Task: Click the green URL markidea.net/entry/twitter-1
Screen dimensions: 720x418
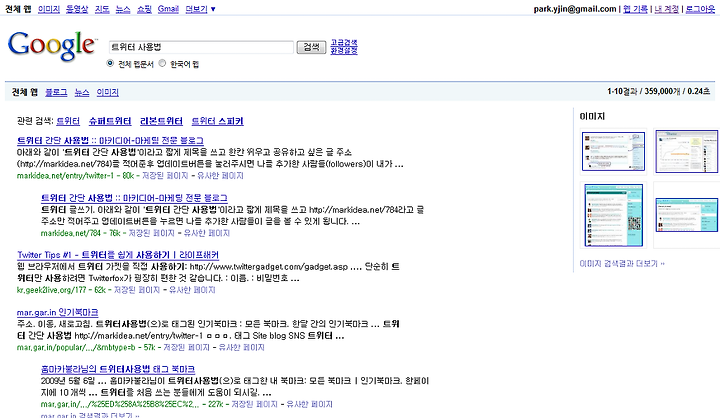Action: pos(65,175)
